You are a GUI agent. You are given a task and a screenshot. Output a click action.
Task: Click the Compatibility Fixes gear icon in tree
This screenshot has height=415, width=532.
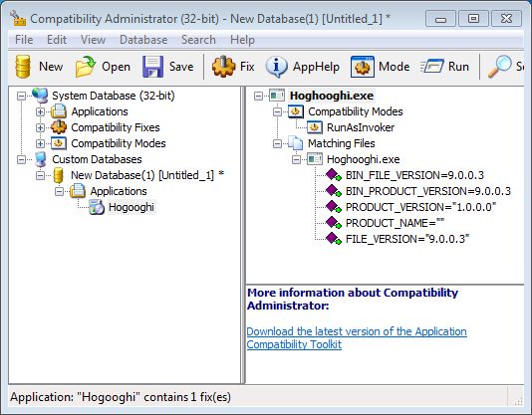coord(59,127)
